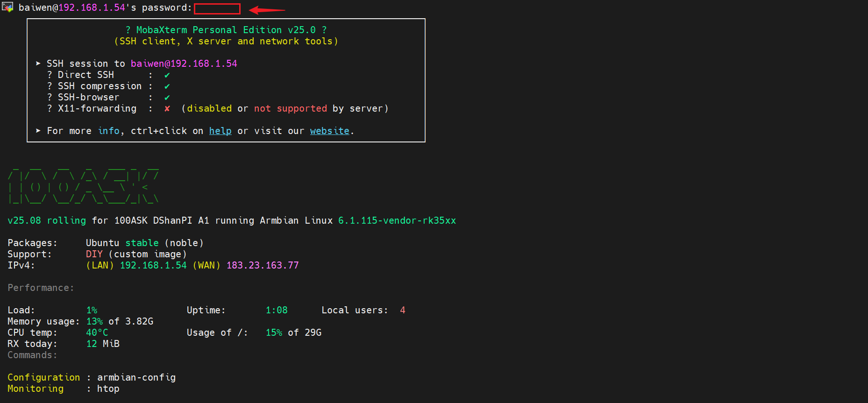
Task: Click the red-outlined password input box
Action: [x=217, y=9]
